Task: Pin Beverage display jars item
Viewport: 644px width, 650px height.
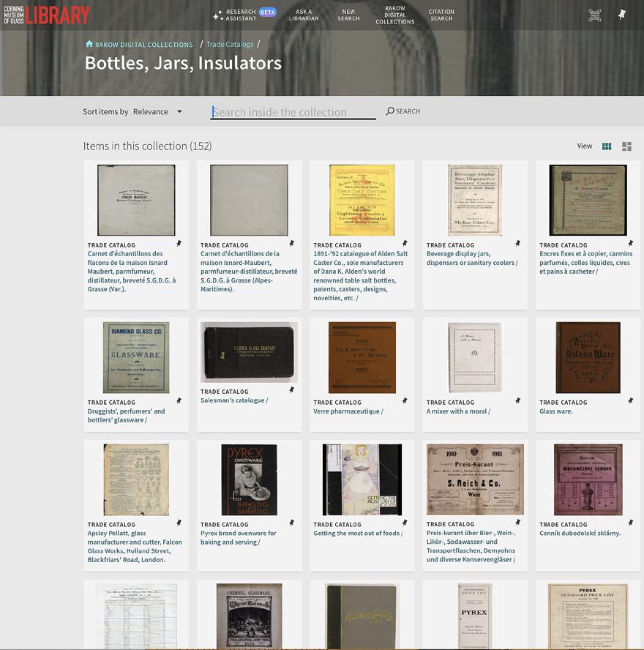Action: point(517,243)
